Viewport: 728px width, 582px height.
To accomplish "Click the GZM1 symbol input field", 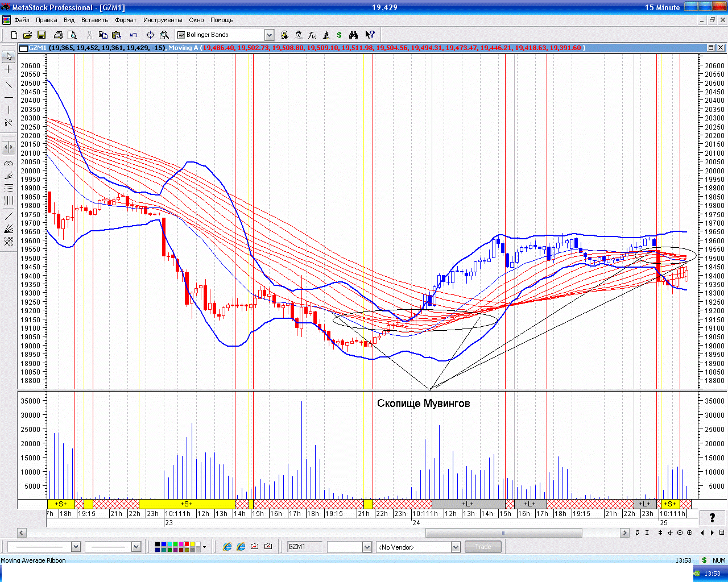I will pyautogui.click(x=304, y=547).
